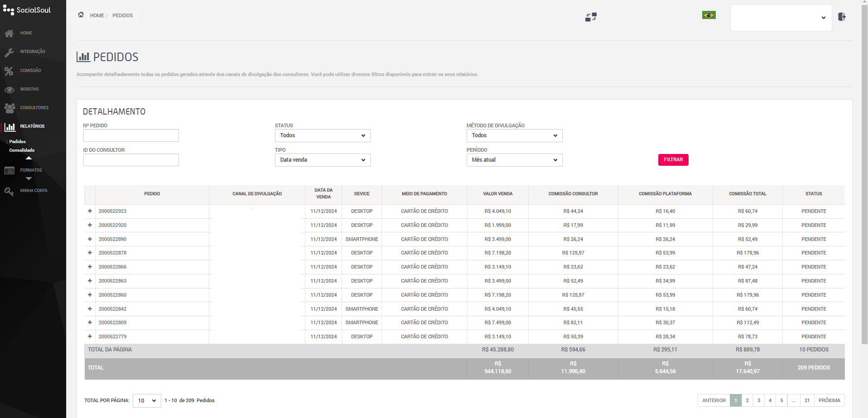Open Integração in the sidebar menu
Viewport: 868px width, 418px height.
[33, 52]
